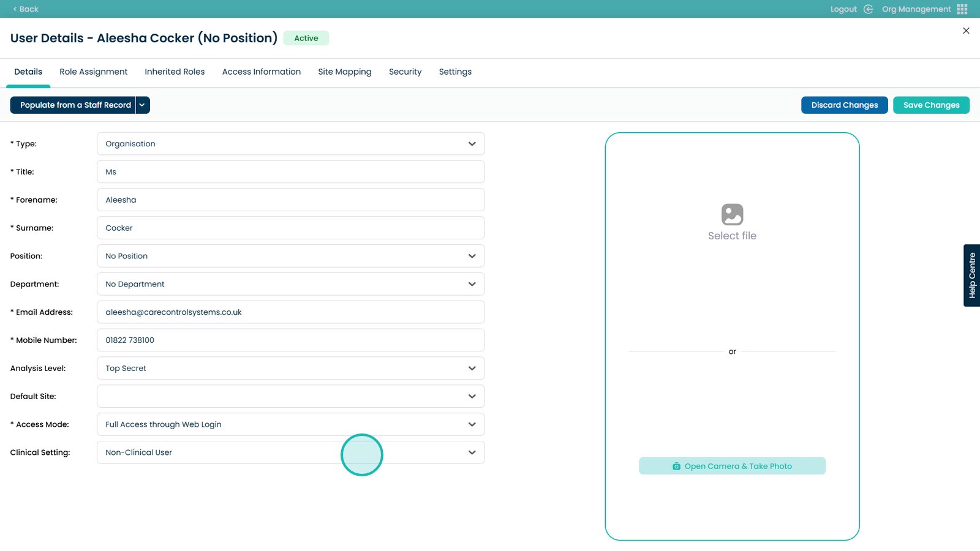Image resolution: width=980 pixels, height=551 pixels.
Task: Open the Department dropdown
Action: point(290,284)
